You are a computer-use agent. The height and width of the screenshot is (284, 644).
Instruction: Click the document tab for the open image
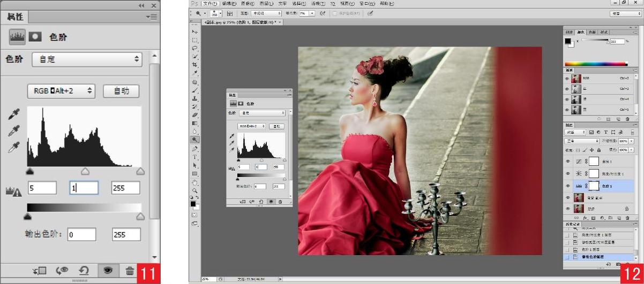click(243, 22)
